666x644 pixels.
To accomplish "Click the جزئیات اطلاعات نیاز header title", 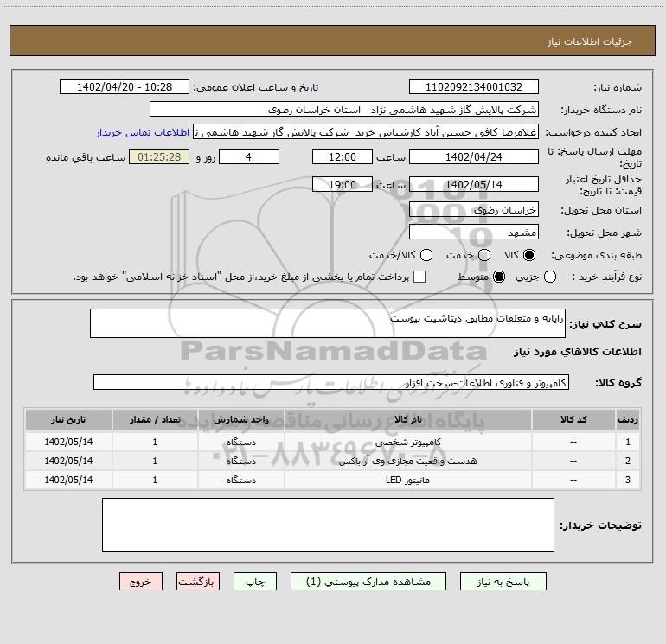I will [x=590, y=41].
